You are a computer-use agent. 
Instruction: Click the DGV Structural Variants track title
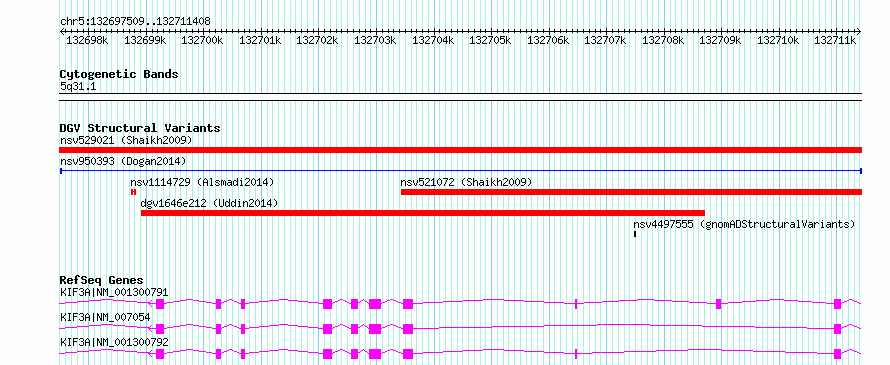[140, 128]
